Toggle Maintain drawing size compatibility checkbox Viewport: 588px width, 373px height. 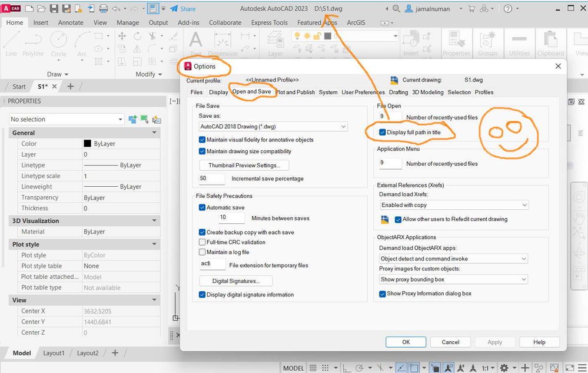(202, 151)
